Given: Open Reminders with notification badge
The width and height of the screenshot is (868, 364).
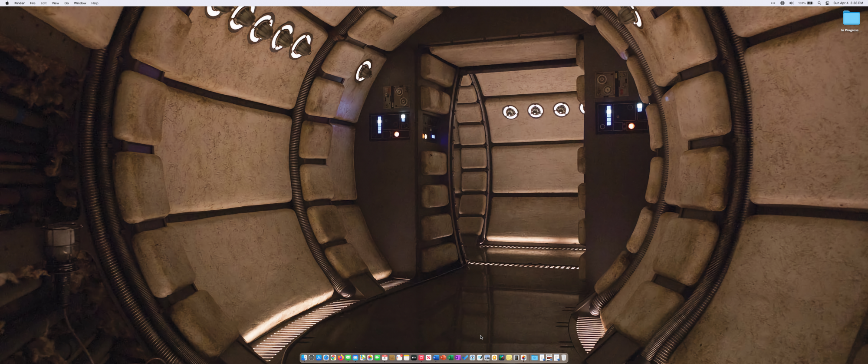Looking at the screenshot, I should click(x=399, y=357).
